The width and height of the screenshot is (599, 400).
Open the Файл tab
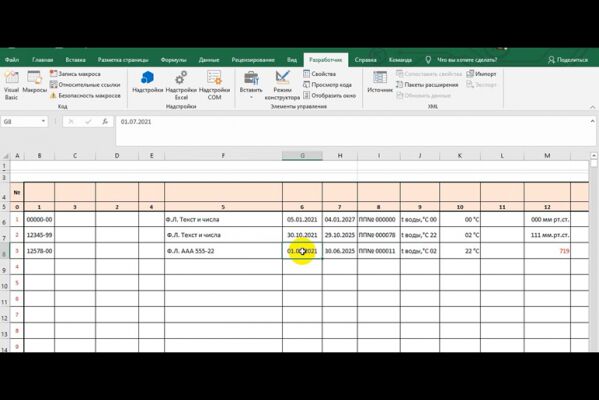12,60
